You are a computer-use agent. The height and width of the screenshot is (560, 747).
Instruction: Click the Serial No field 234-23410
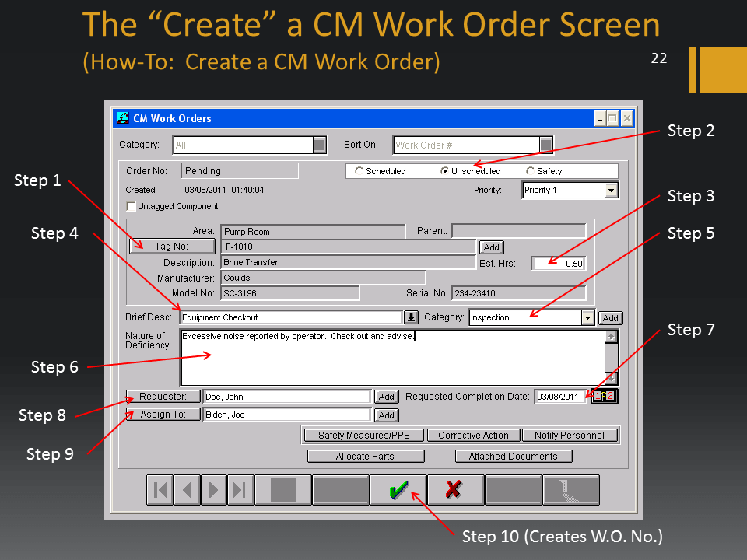519,293
